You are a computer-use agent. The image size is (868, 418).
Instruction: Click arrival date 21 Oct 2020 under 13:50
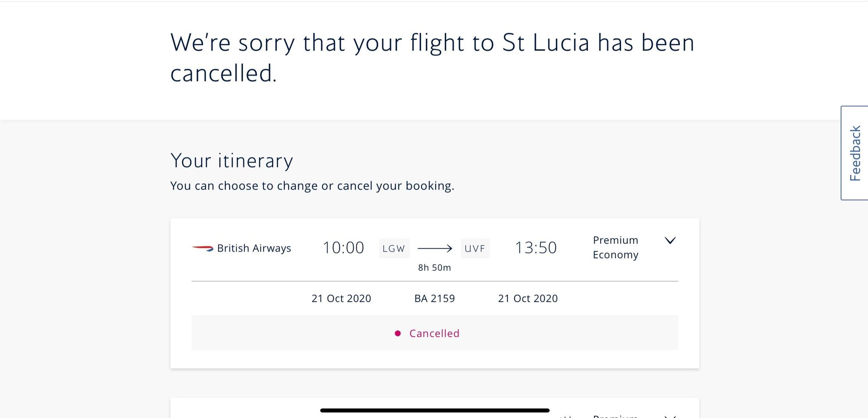(528, 299)
